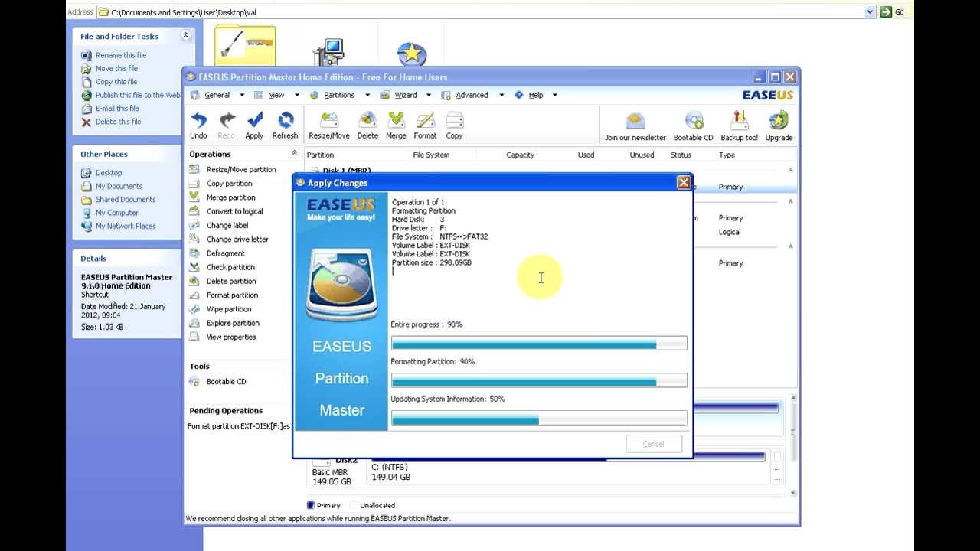This screenshot has width=980, height=551.
Task: Click Rename this file link
Action: tap(121, 55)
